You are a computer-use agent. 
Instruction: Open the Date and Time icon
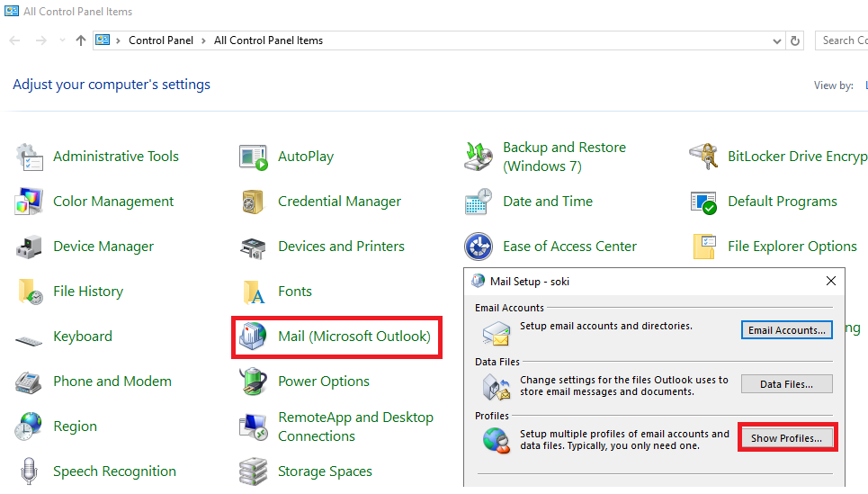pos(479,202)
